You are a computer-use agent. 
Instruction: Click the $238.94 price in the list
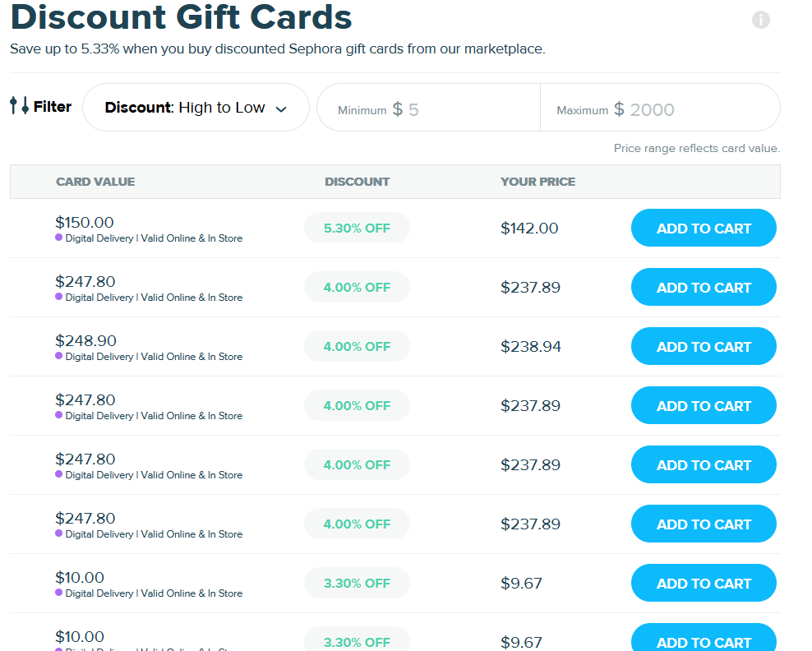[531, 347]
